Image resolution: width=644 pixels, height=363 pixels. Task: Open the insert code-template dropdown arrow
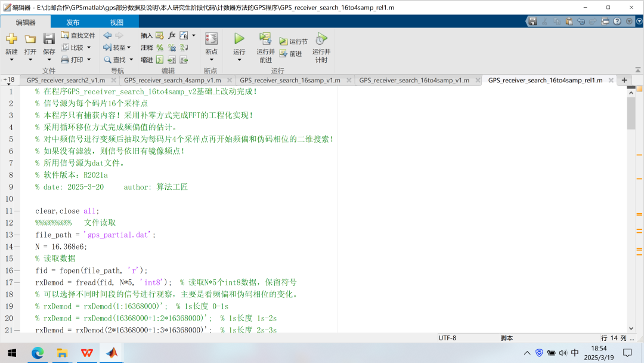pyautogui.click(x=193, y=35)
